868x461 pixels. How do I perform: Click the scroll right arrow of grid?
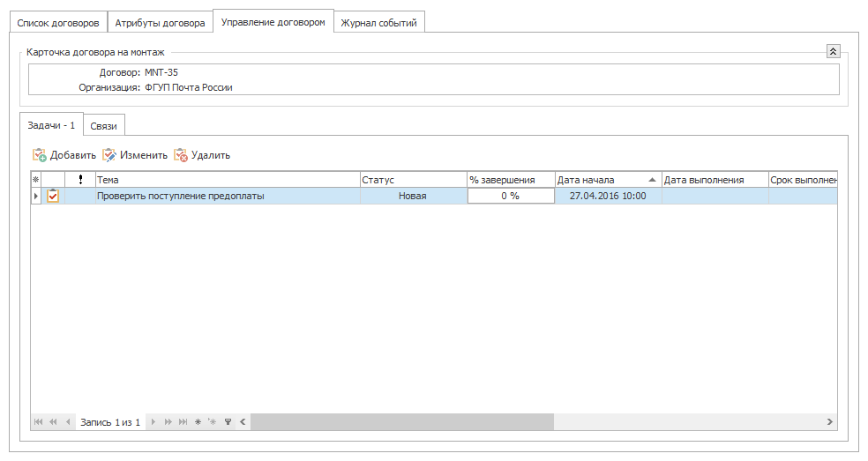click(829, 421)
